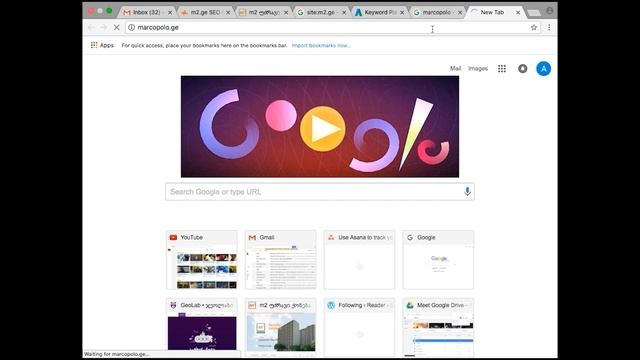Play the Google doodle
The height and width of the screenshot is (360, 640).
322,129
